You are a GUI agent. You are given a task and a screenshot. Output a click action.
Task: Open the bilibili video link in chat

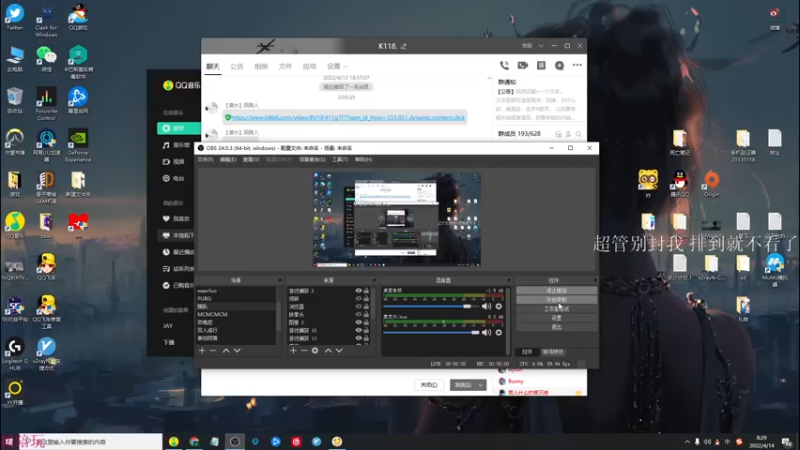click(348, 117)
